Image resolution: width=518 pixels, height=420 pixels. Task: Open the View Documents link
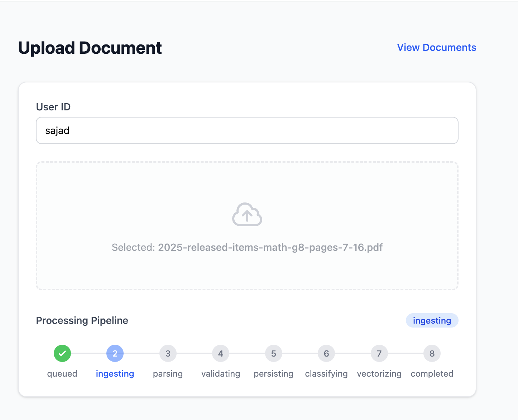pos(436,48)
